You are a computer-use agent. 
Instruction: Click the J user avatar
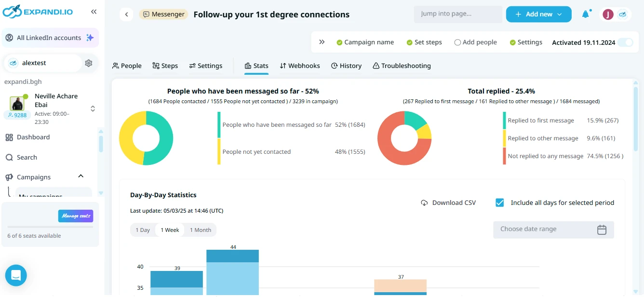608,14
